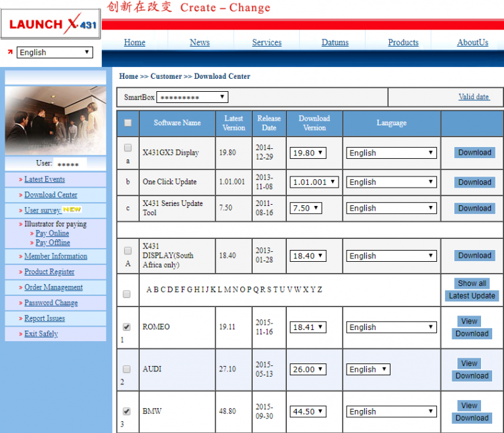Tick the checkbox beside the alphabet filter row

point(127,294)
